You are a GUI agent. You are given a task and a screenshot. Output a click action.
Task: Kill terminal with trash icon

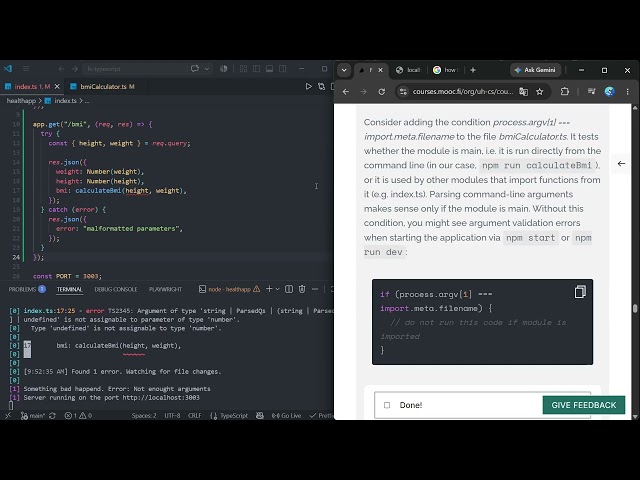coord(302,289)
